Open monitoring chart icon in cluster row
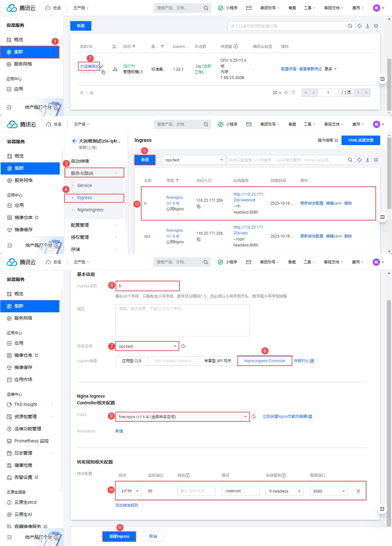This screenshot has width=392, height=546. pos(115,69)
